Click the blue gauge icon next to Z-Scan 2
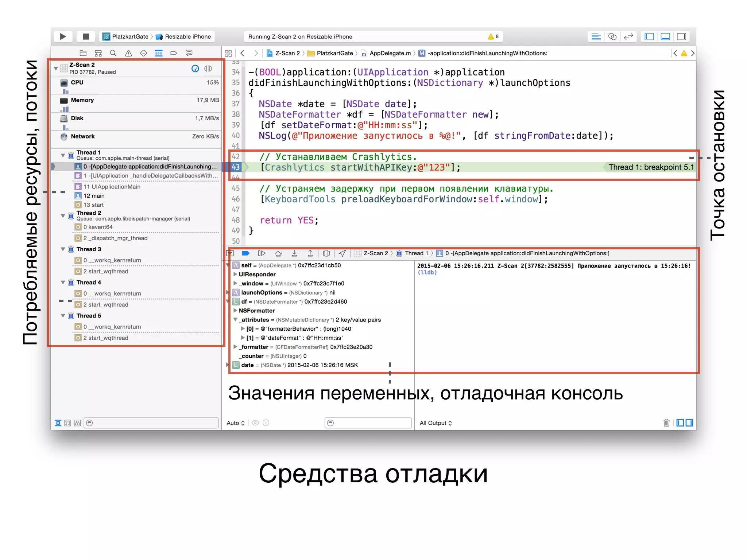 tap(195, 69)
